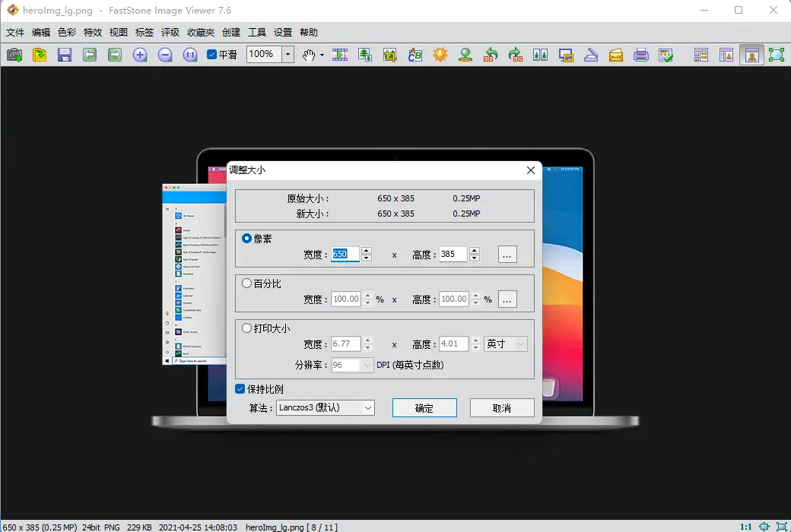
Task: Open the 色彩 menu
Action: coord(67,32)
